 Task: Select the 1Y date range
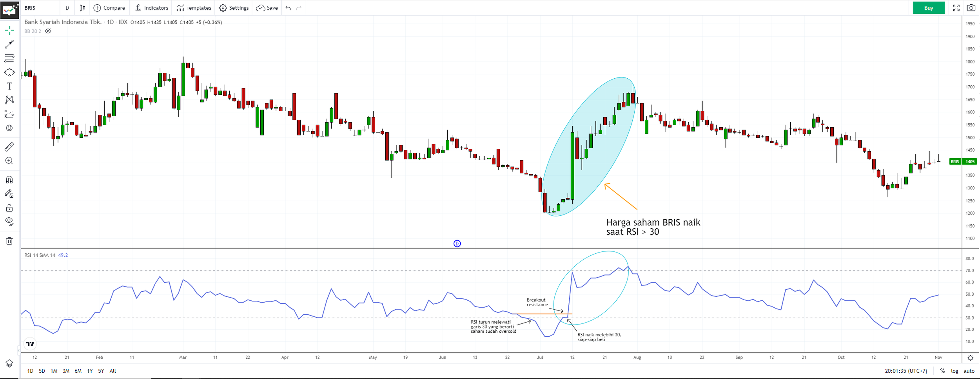[x=90, y=371]
